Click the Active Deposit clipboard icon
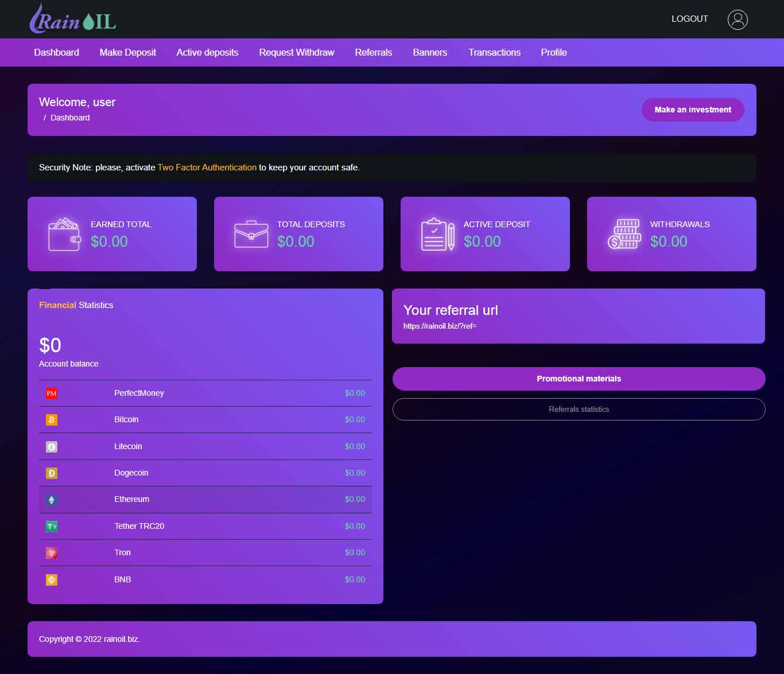Image resolution: width=784 pixels, height=674 pixels. click(x=438, y=234)
